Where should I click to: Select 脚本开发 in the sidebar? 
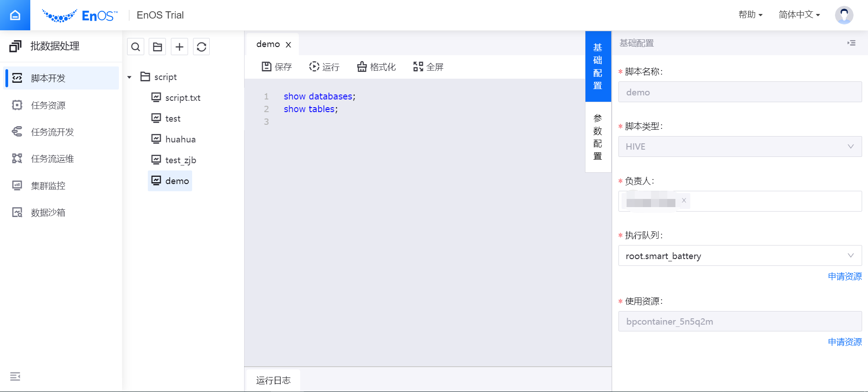point(61,78)
